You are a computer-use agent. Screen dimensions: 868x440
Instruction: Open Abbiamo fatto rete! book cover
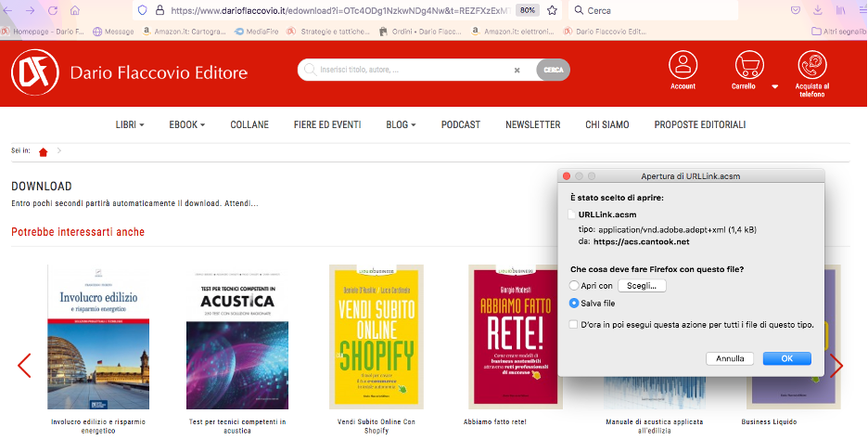coord(516,337)
